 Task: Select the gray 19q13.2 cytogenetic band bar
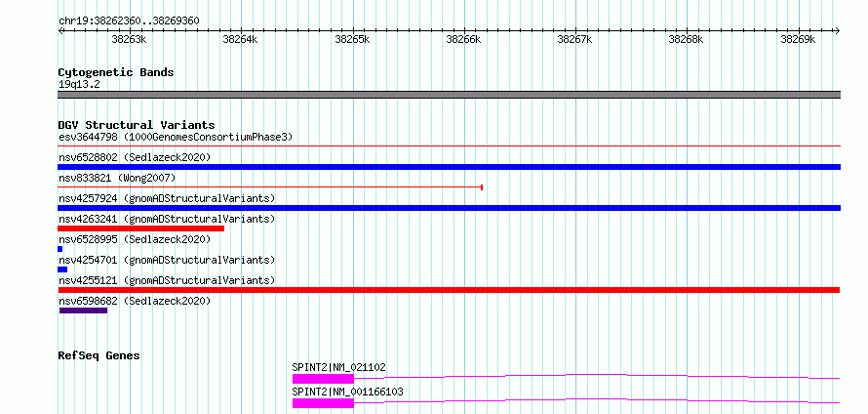[449, 95]
